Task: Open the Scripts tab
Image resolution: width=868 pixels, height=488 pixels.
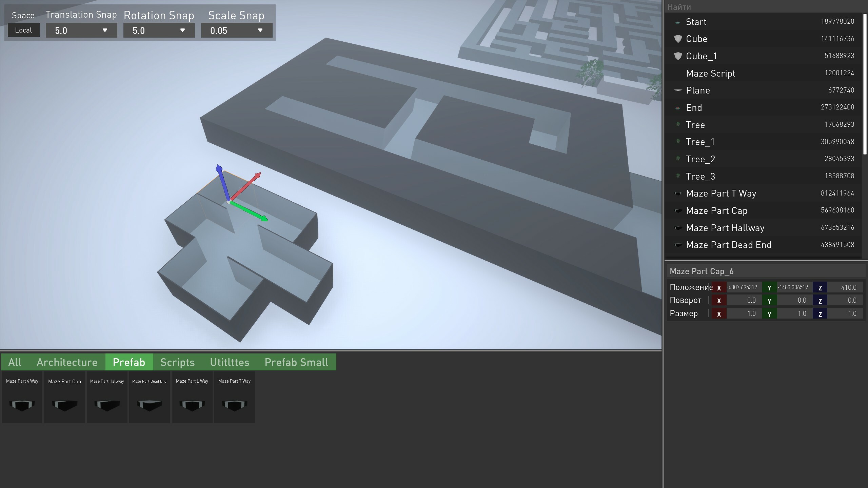Action: [177, 362]
